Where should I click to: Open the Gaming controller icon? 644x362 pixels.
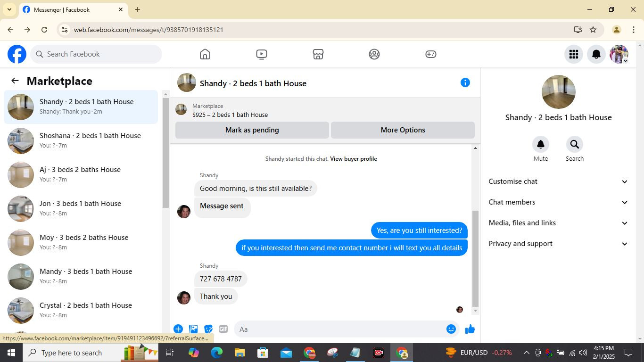pos(431,54)
